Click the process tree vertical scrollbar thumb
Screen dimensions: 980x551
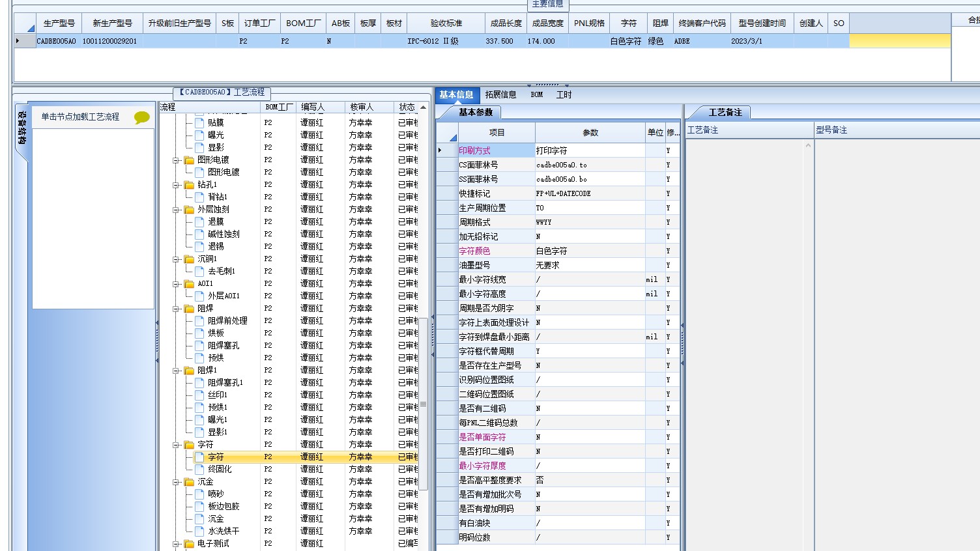[x=423, y=404]
